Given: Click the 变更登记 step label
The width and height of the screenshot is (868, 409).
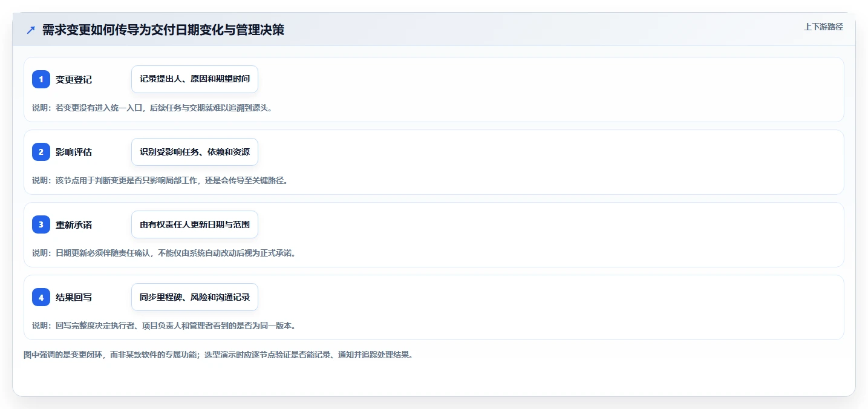Looking at the screenshot, I should (x=74, y=79).
